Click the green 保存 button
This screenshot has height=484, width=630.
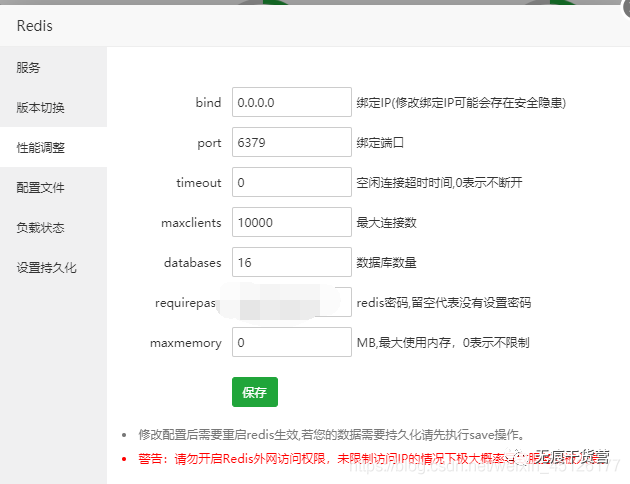pos(255,392)
